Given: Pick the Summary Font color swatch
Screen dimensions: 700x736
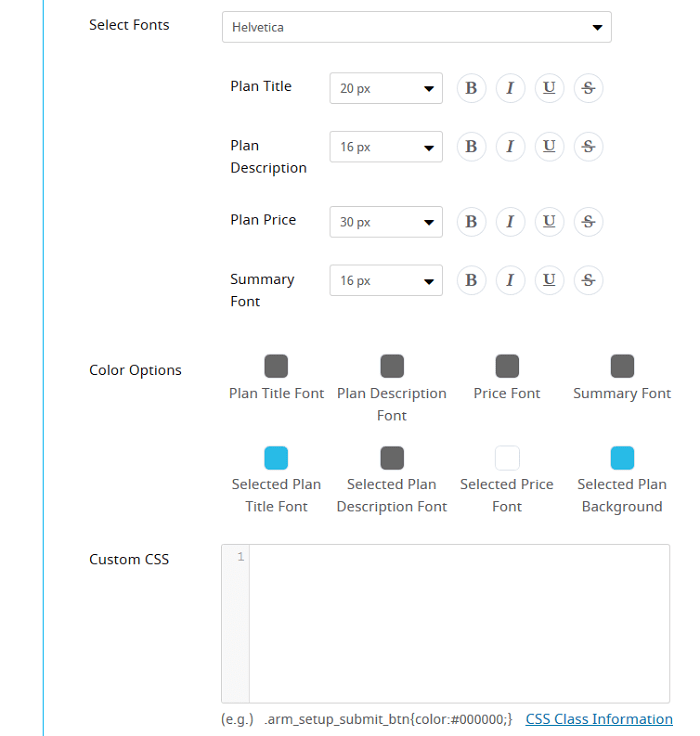Looking at the screenshot, I should [x=622, y=366].
